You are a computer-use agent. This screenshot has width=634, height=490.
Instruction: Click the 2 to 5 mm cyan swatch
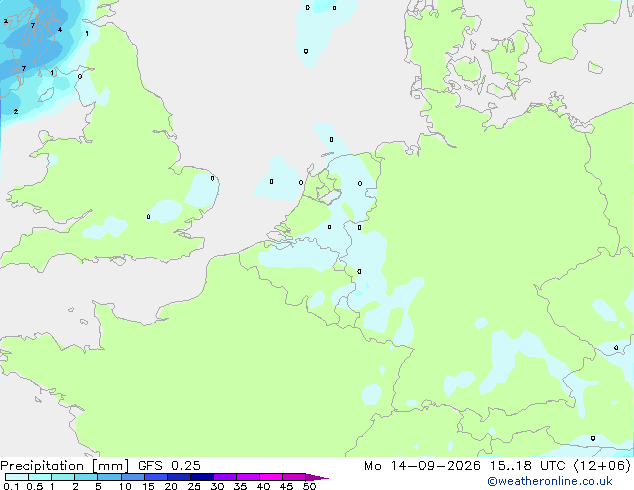pos(86,477)
